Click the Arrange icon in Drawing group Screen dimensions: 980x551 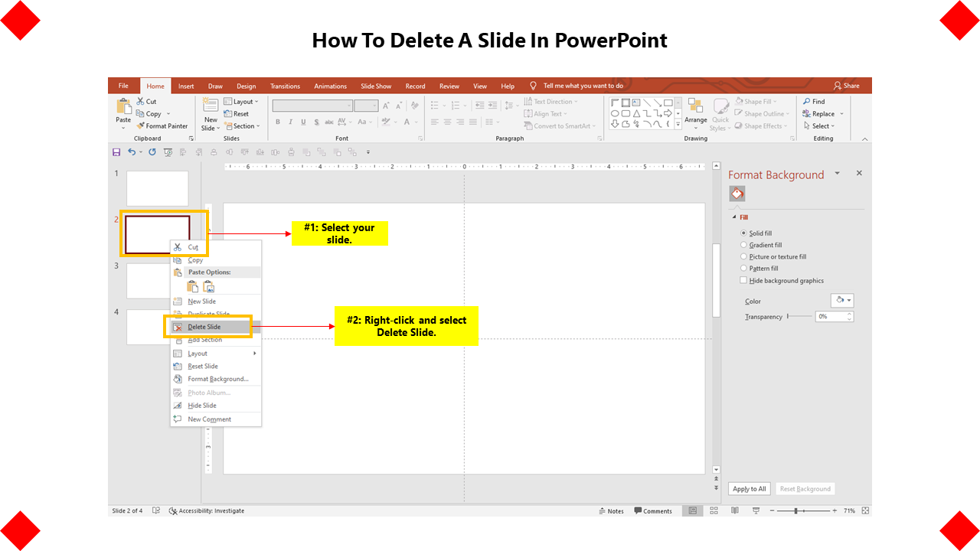click(695, 106)
